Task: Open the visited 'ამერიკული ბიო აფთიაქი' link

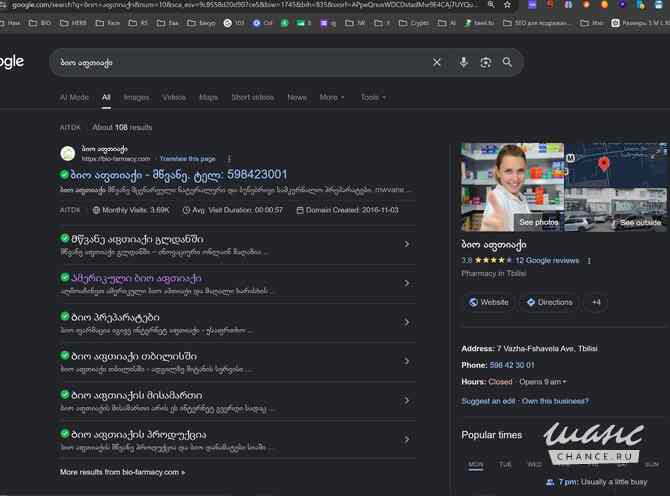Action: point(136,278)
